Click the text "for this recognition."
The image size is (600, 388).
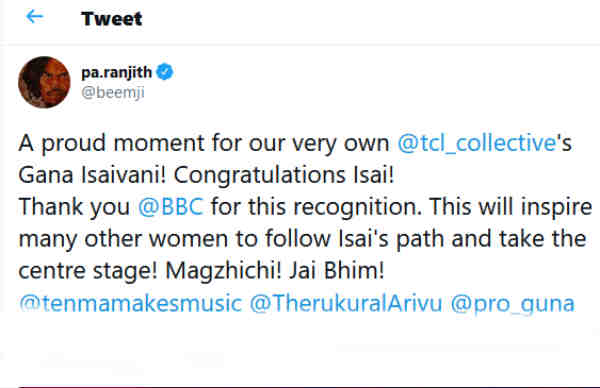(x=316, y=207)
